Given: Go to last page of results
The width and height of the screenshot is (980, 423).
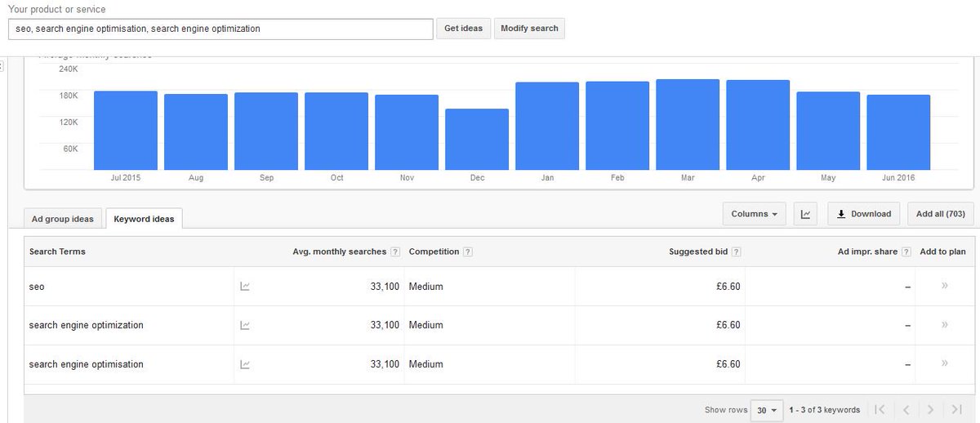Looking at the screenshot, I should tap(955, 410).
